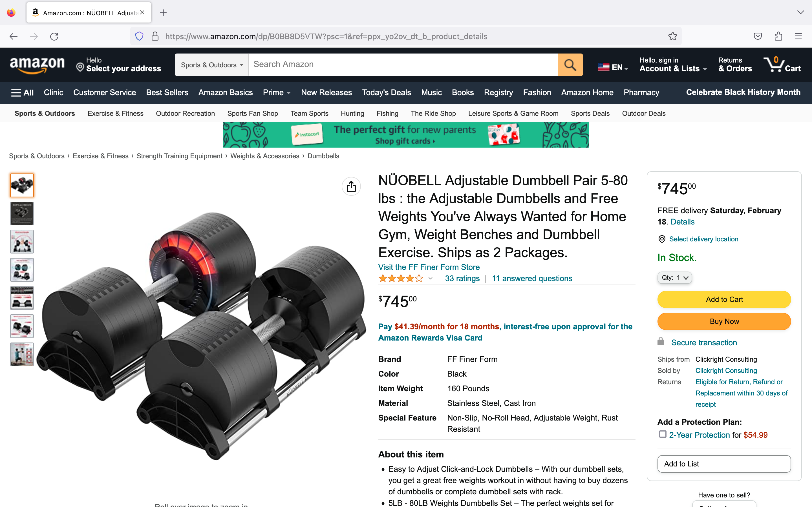Reload the page using the refresh icon
Viewport: 812px width, 507px height.
54,36
